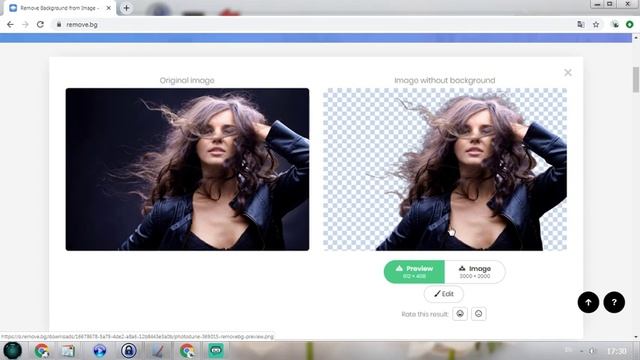Download the full-size Image option

tap(475, 272)
